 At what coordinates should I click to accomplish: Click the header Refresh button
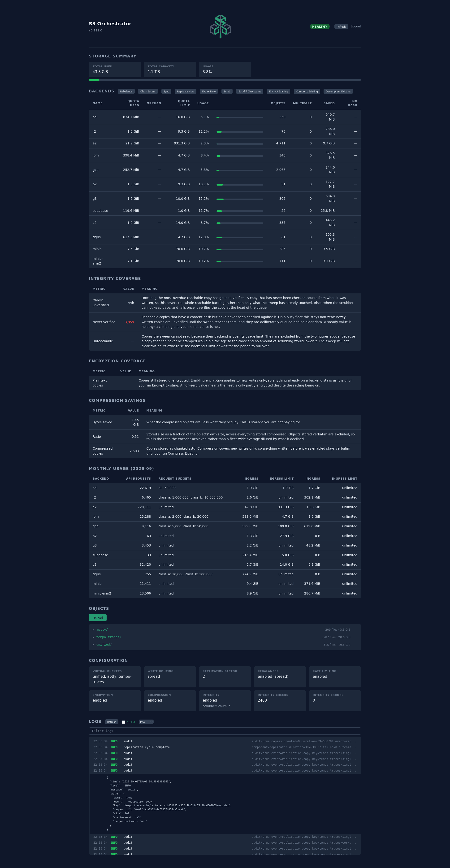coord(341,27)
